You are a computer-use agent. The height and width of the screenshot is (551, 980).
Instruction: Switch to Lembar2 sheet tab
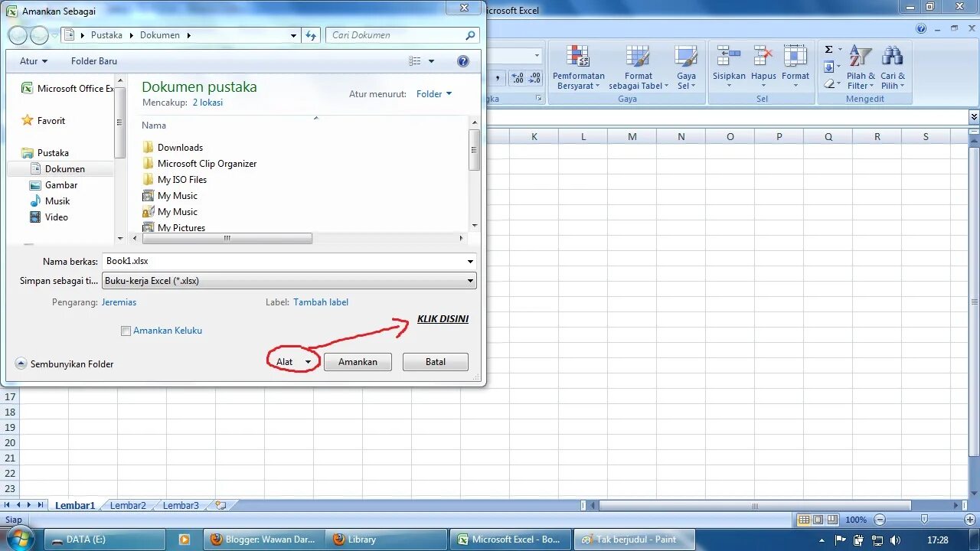point(128,505)
